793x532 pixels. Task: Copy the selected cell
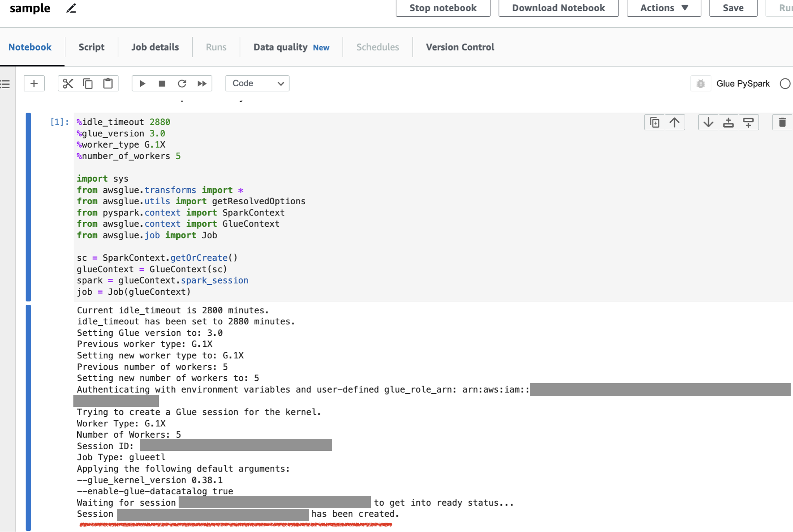pyautogui.click(x=88, y=83)
